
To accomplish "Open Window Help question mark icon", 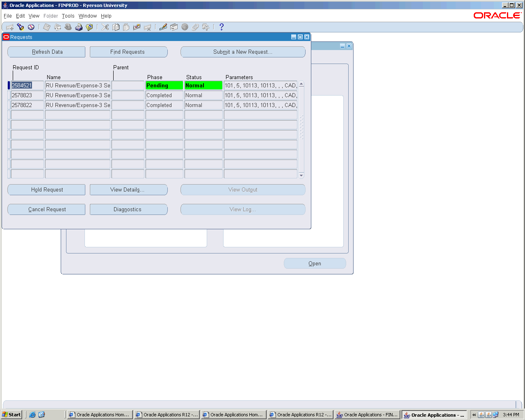I will (221, 27).
